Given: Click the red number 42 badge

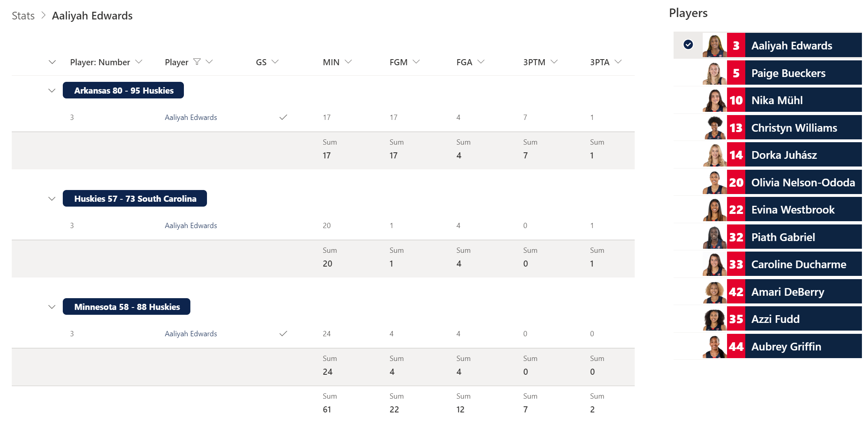Looking at the screenshot, I should [x=736, y=292].
